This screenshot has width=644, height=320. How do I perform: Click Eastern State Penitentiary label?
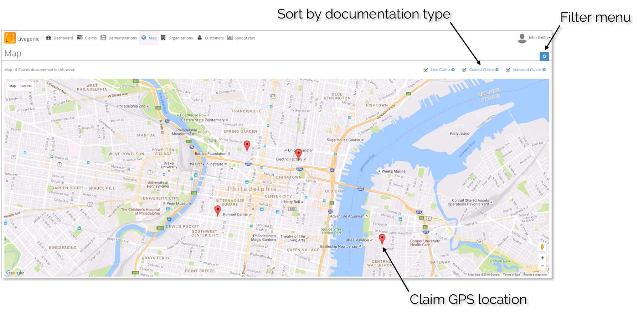(203, 120)
